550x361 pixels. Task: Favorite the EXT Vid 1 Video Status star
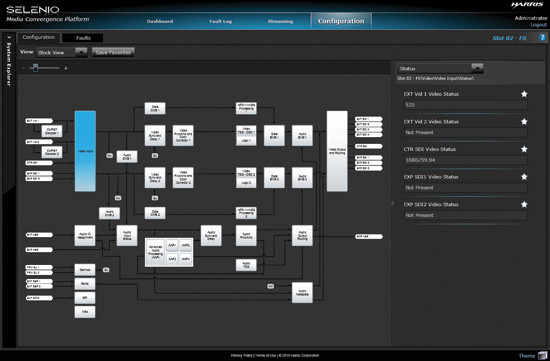pos(524,94)
